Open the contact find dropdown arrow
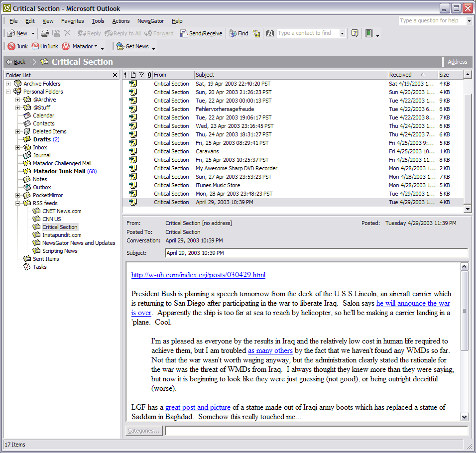Image resolution: width=476 pixels, height=453 pixels. click(x=342, y=33)
